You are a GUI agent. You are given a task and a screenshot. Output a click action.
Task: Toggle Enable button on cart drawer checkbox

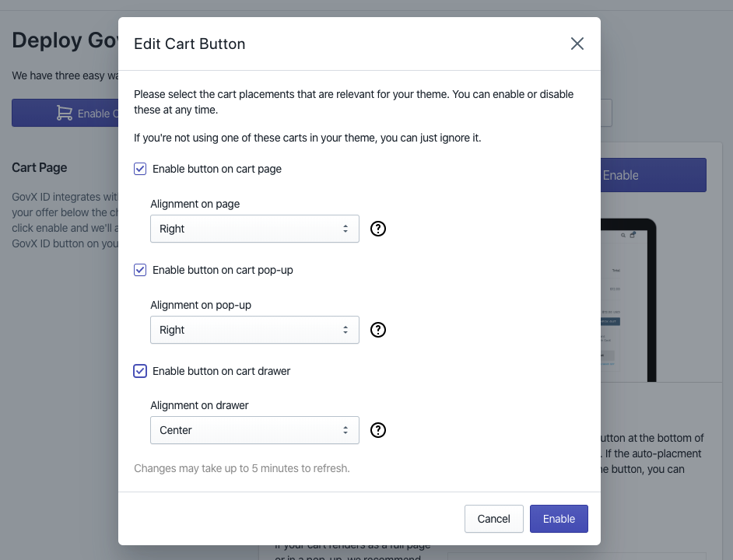140,371
